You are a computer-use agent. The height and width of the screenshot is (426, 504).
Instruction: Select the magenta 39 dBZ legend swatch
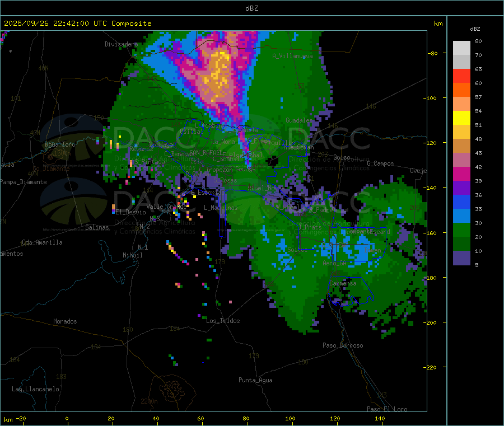click(x=461, y=174)
